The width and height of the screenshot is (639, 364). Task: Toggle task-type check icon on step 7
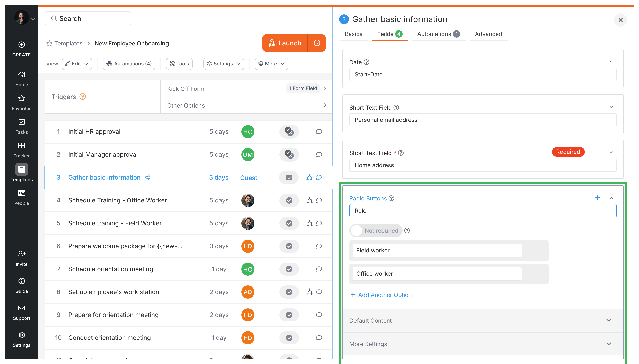(x=289, y=269)
